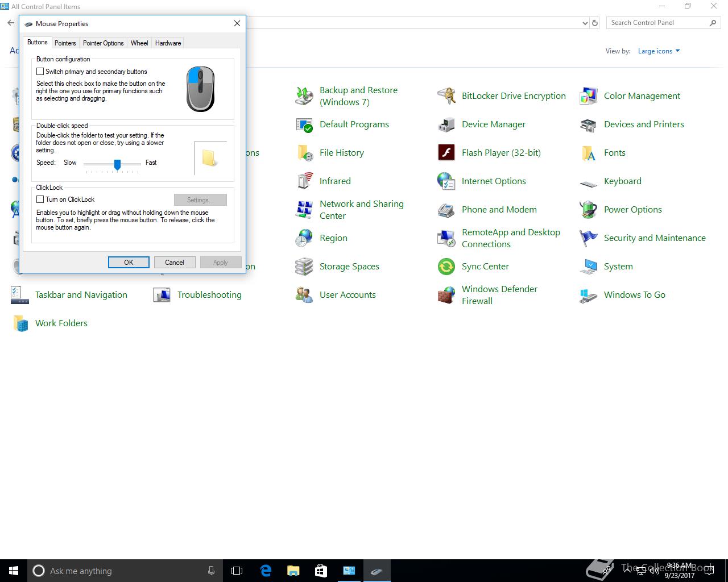
Task: Click Cancel in Mouse Properties
Action: (x=175, y=263)
